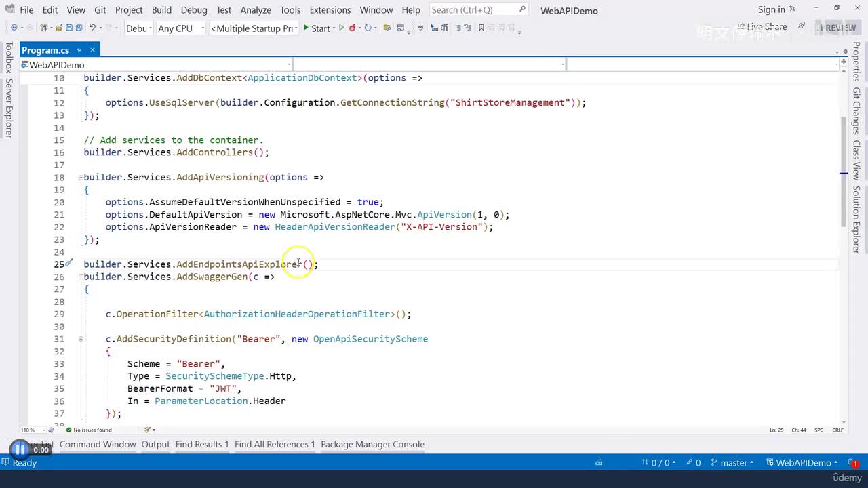Click the Undo arrow icon

[93, 28]
